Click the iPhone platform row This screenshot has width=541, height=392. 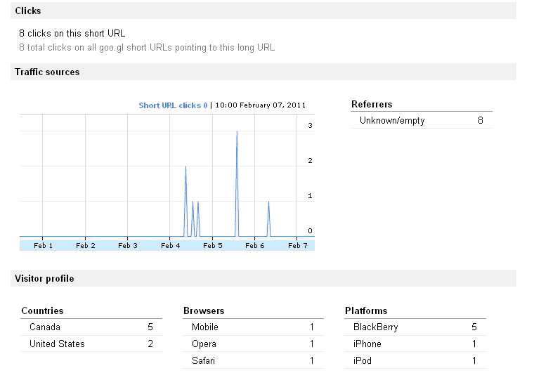pos(415,344)
